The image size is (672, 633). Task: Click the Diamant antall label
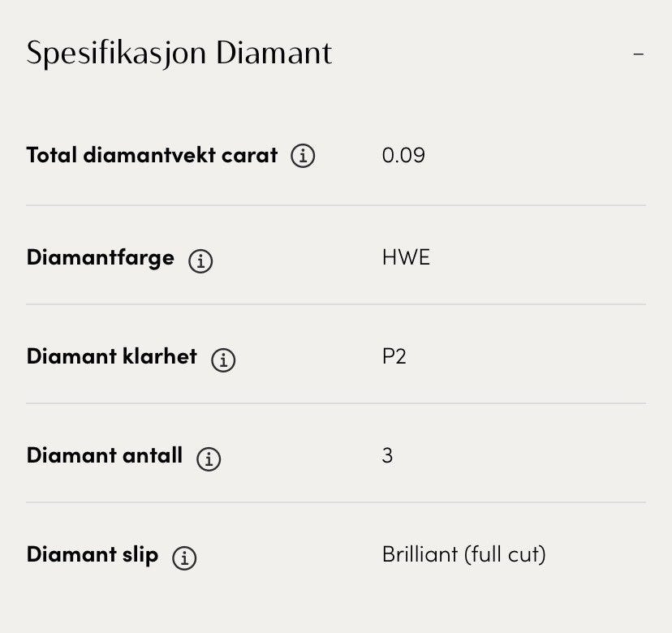104,455
